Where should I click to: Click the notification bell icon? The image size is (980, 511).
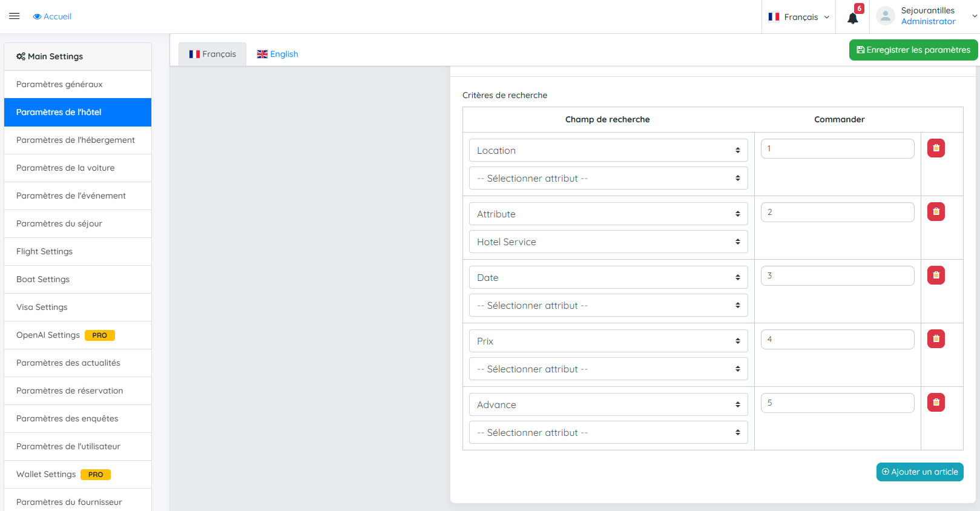(852, 18)
